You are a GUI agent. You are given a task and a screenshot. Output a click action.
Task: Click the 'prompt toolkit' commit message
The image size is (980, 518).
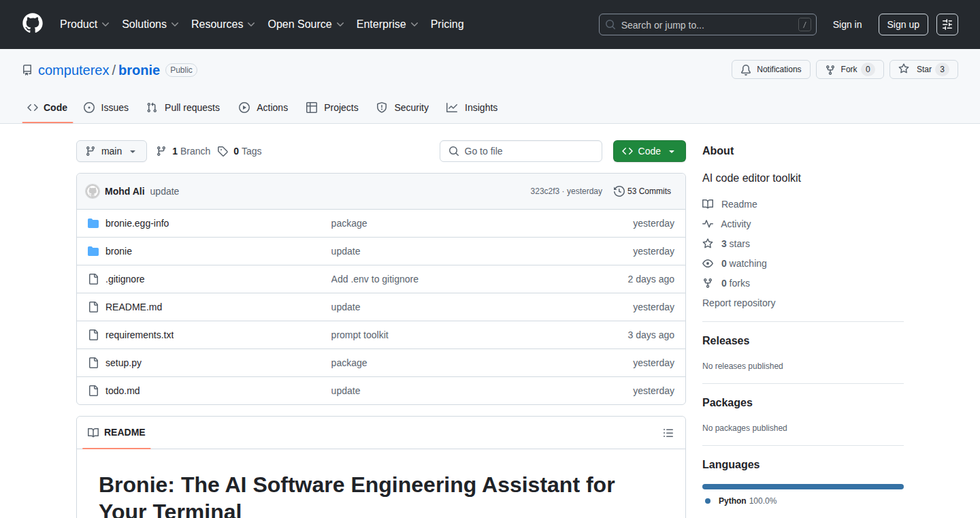(x=360, y=335)
